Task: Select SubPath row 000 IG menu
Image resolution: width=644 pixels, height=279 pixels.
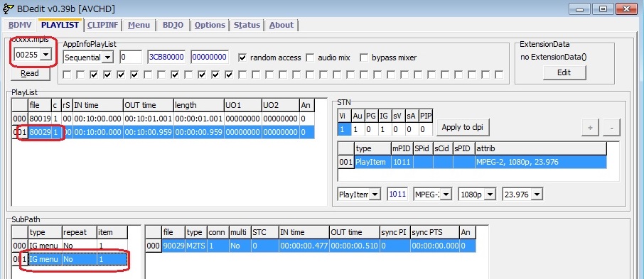Action: pyautogui.click(x=70, y=246)
